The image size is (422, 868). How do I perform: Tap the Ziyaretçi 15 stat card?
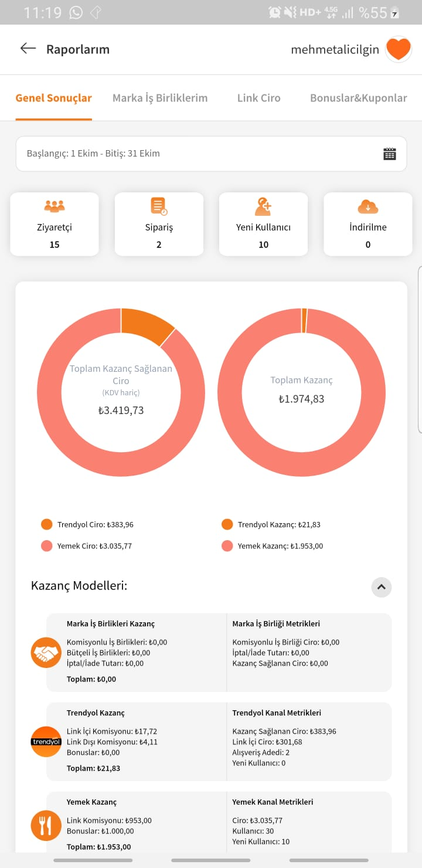coord(55,224)
